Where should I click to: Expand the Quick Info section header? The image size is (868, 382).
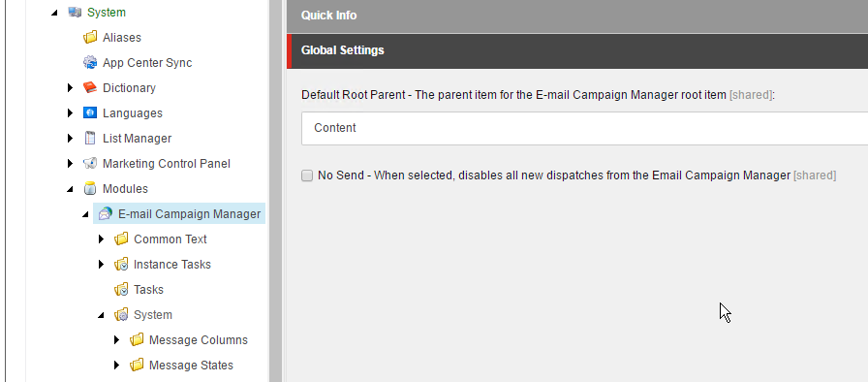click(x=576, y=16)
